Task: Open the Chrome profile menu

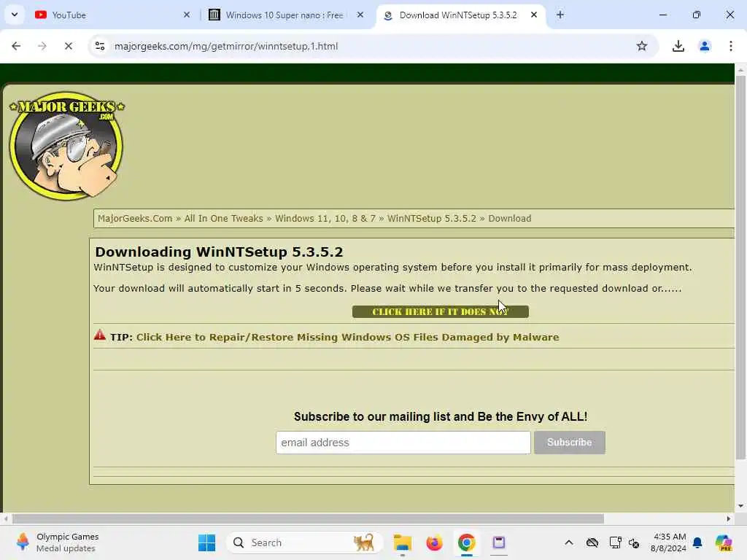Action: tap(705, 46)
